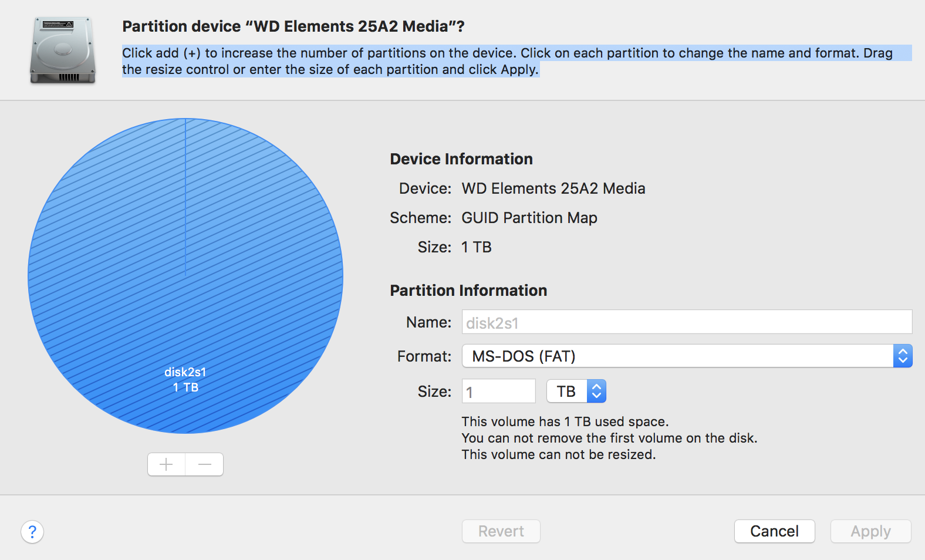Click the WD Elements 25A2 Media device value
Screen dimensions: 925x560
point(553,188)
